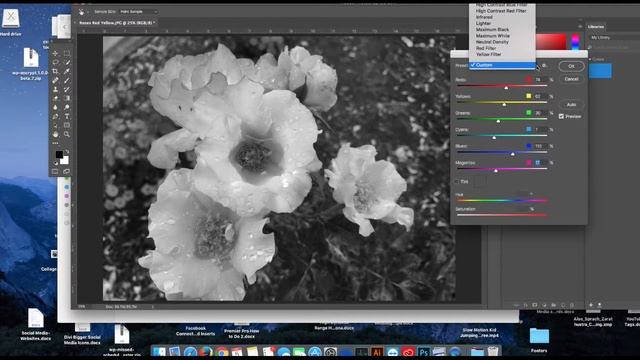Select the Rectangle shape tool
640x360 pixels.
67,125
